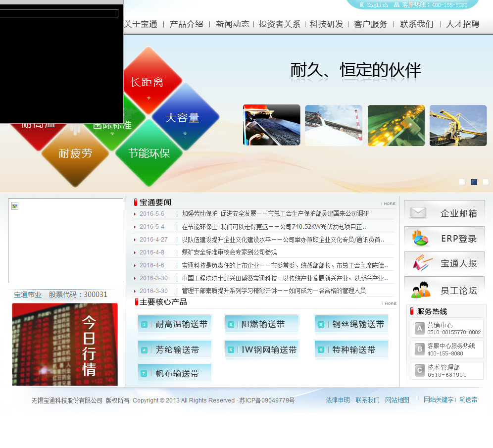Click the C icon for 技术管理部
Screen dimensions: 493x448
(419, 370)
